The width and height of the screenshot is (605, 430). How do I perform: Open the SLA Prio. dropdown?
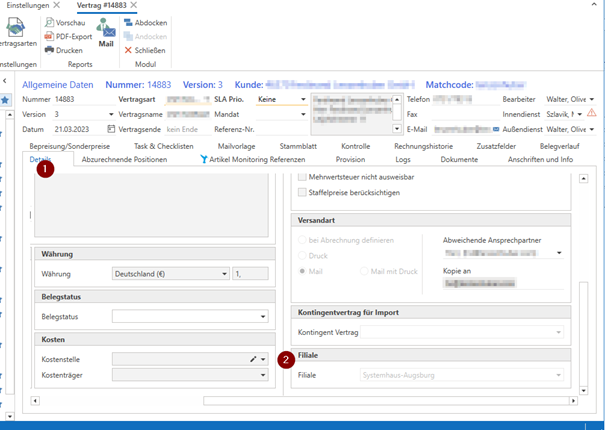(303, 100)
